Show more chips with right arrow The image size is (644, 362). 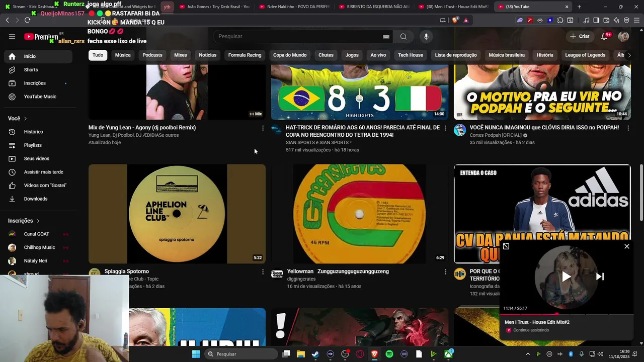coord(629,55)
